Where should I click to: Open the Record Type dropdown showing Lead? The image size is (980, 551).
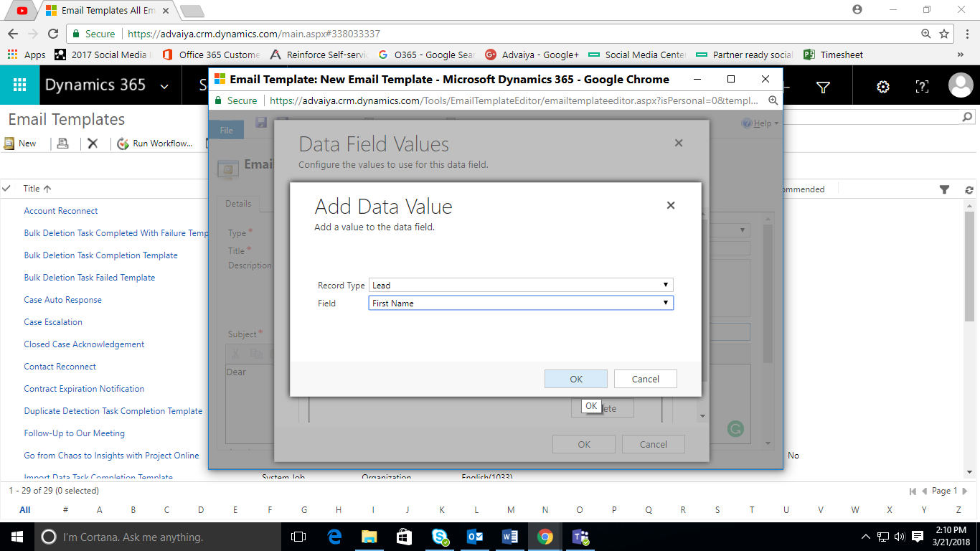[521, 285]
